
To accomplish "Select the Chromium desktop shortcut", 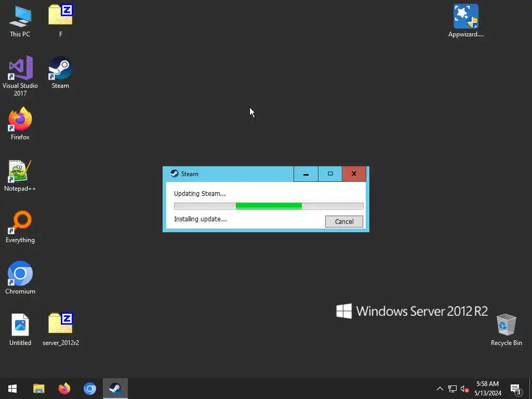I will pyautogui.click(x=20, y=278).
